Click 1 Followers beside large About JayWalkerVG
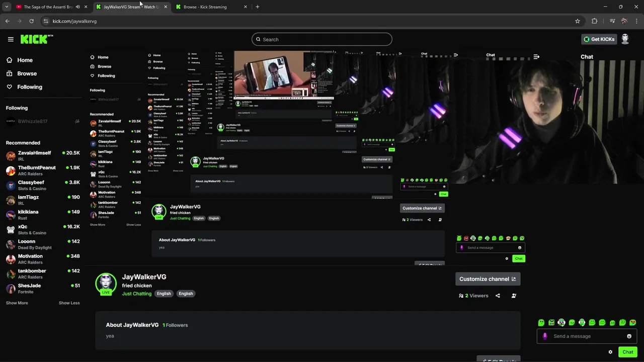The width and height of the screenshot is (644, 362). [x=175, y=325]
